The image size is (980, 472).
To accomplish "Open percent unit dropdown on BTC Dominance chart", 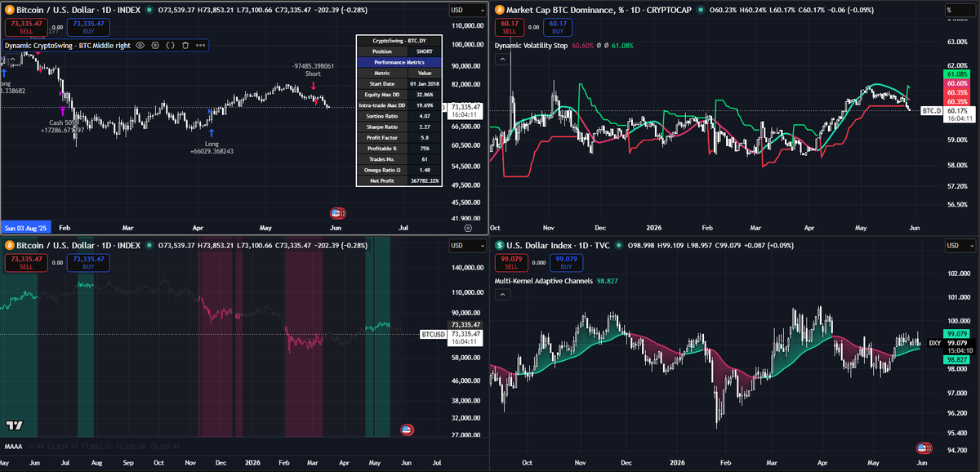I will (x=960, y=11).
